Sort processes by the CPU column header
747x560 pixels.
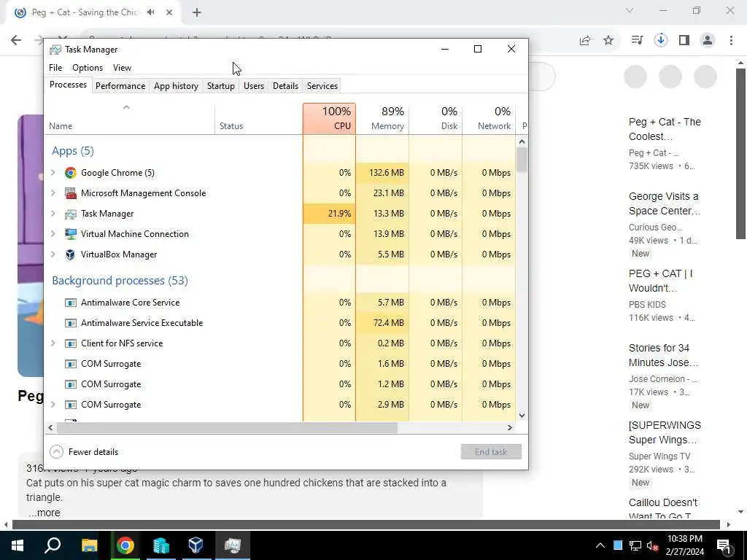tap(329, 119)
